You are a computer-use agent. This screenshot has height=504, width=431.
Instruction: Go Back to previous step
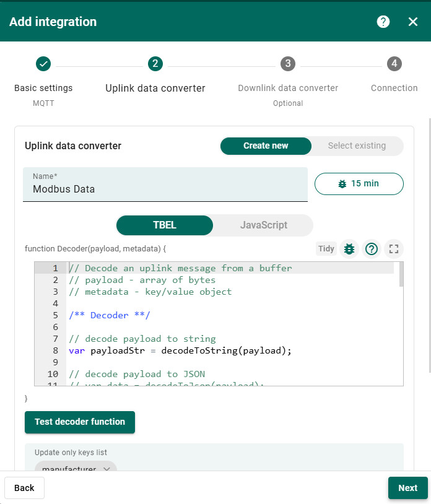(x=24, y=488)
